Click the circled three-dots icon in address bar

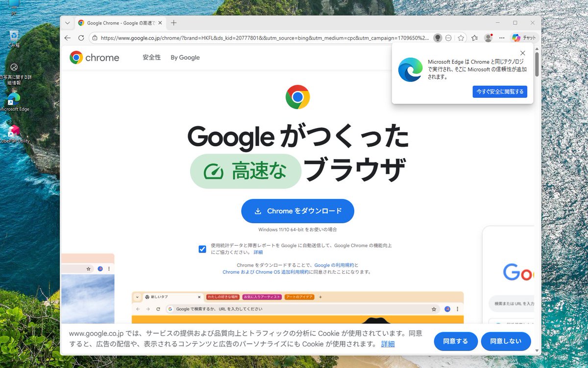coord(448,38)
